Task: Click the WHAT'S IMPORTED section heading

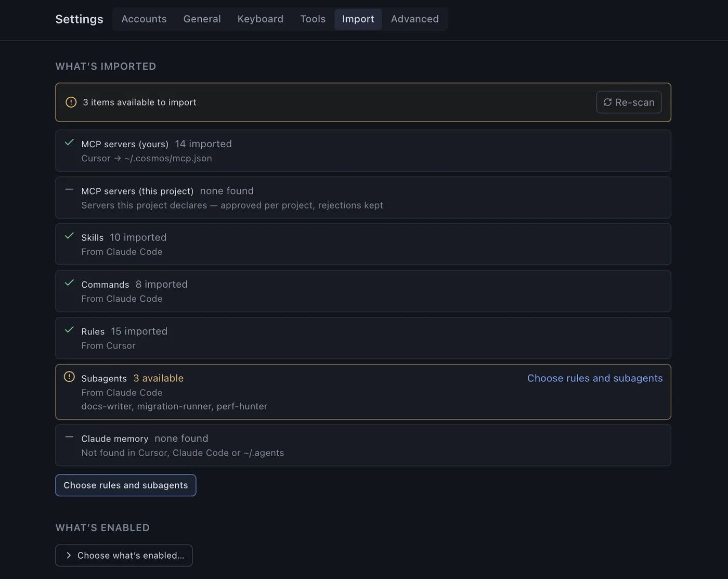Action: point(106,67)
